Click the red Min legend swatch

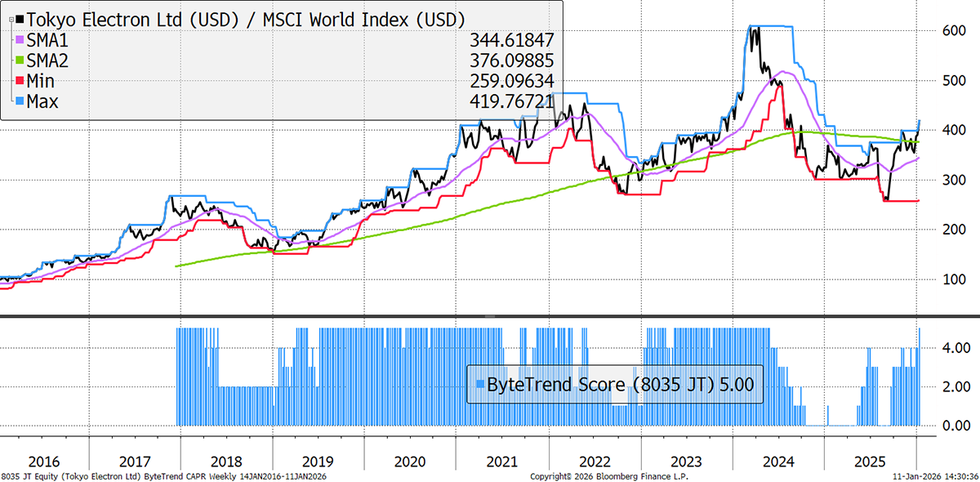click(x=20, y=81)
